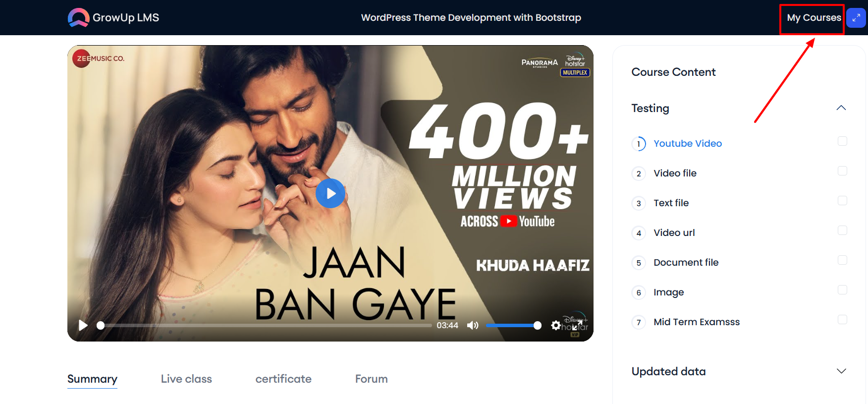Check the Mid Term Examsss checkbox
Image resolution: width=868 pixels, height=404 pixels.
[x=842, y=320]
